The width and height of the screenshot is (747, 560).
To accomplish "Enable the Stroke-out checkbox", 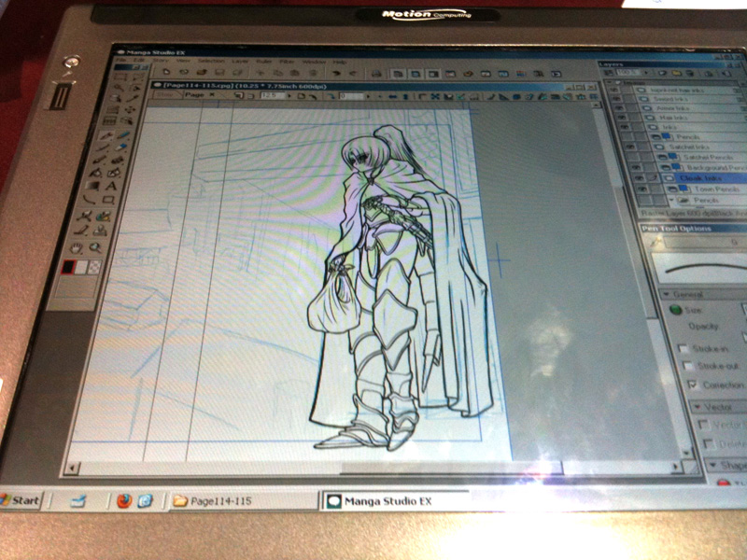I will click(687, 366).
